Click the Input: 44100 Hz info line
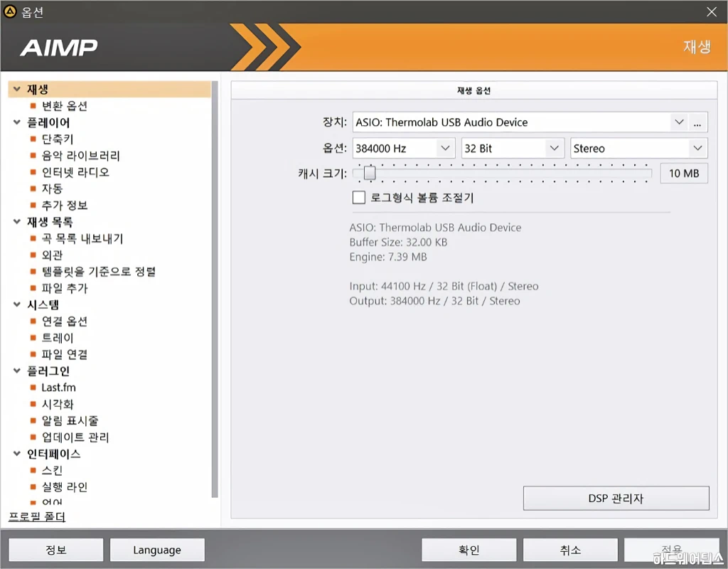Viewport: 728px width, 569px height. (444, 286)
